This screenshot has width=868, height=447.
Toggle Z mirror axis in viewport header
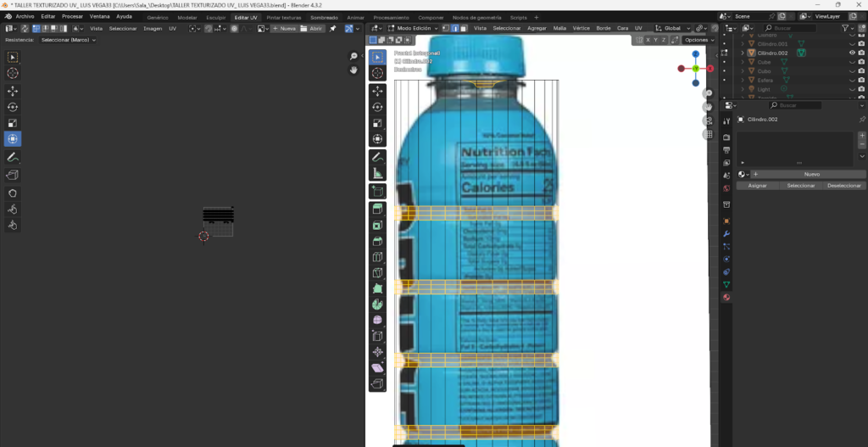coord(664,41)
